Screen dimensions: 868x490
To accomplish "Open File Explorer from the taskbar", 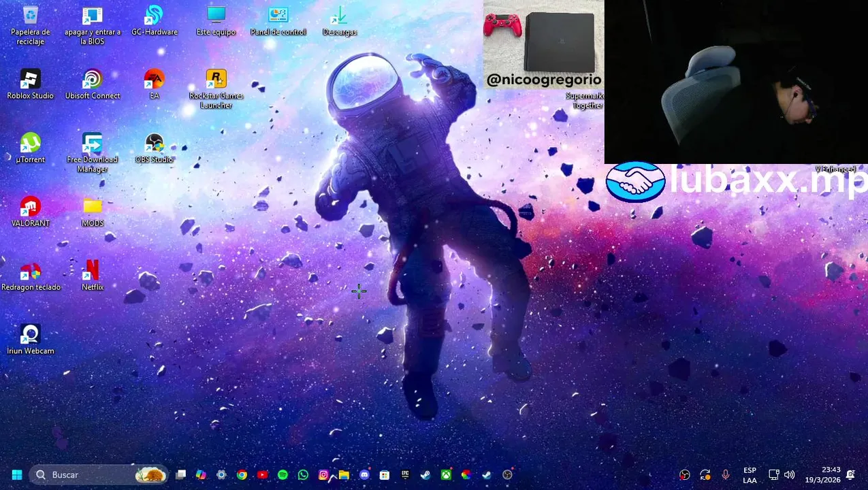I will pos(344,475).
